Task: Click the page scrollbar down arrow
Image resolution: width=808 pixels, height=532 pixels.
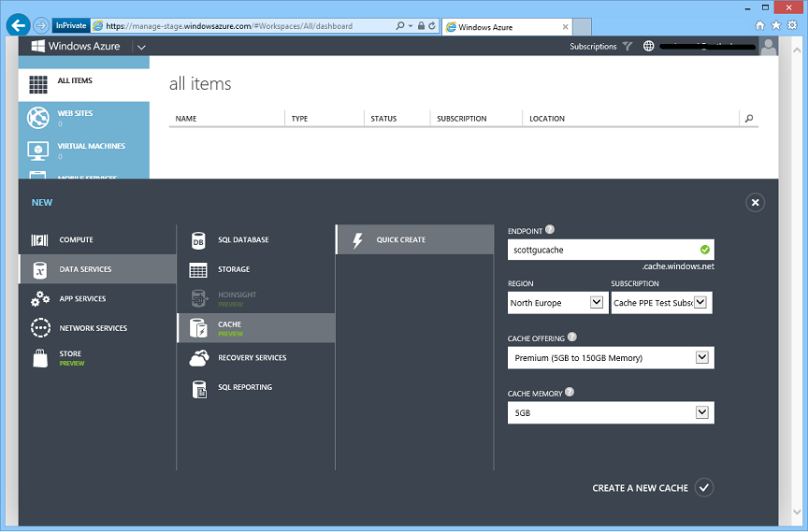Action: point(797,512)
